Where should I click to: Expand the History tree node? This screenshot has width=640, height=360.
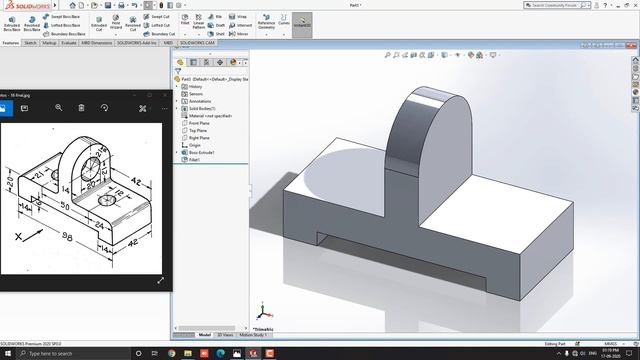(177, 87)
